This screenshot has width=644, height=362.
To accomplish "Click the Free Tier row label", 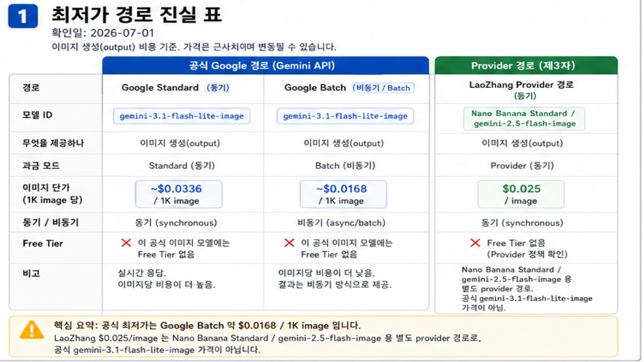I will pyautogui.click(x=43, y=243).
